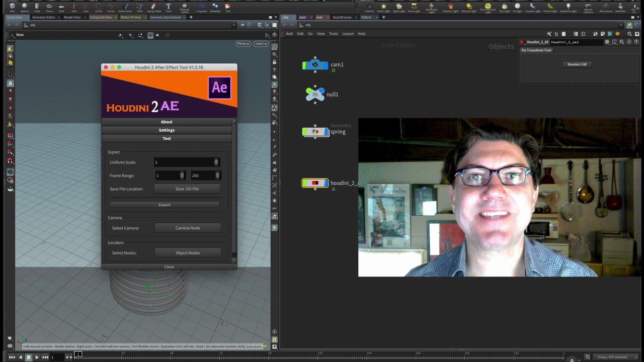Click the null1 node icon
The height and width of the screenshot is (362, 644).
click(315, 94)
